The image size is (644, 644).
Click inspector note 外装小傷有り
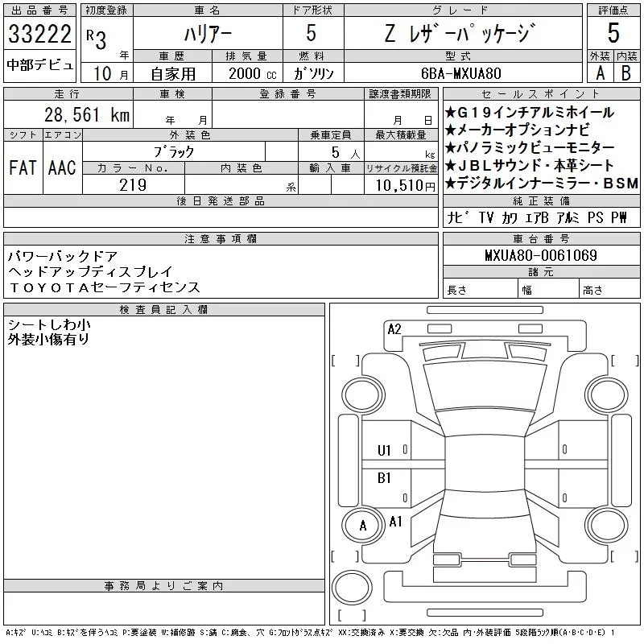click(48, 339)
